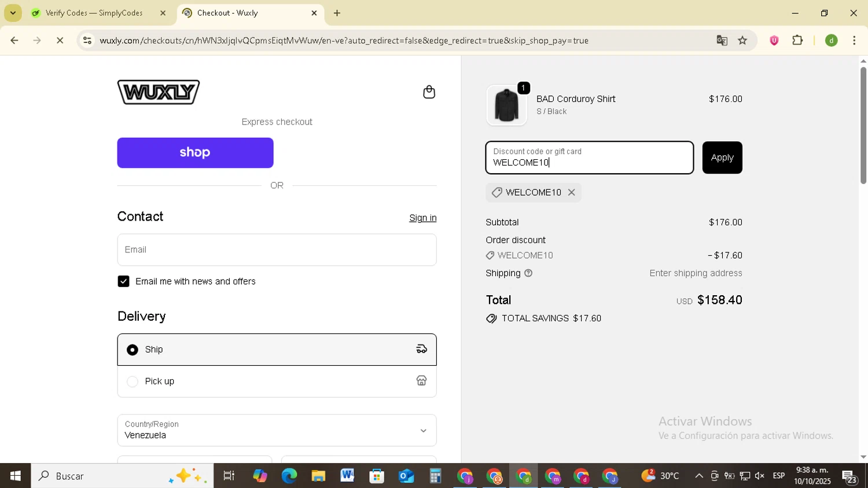Screen dimensions: 868x488
Task: Switch the ESP keyboard language
Action: pyautogui.click(x=779, y=476)
